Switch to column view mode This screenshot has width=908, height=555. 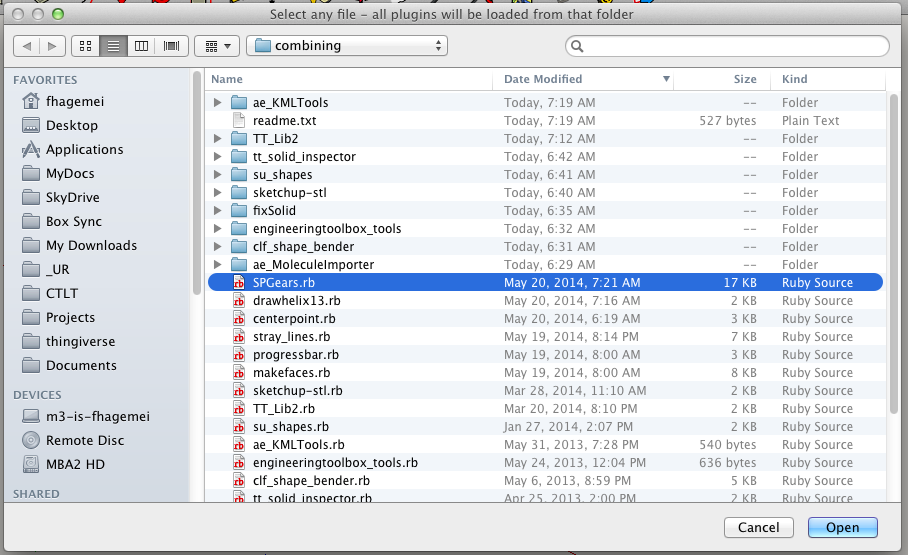tap(142, 46)
